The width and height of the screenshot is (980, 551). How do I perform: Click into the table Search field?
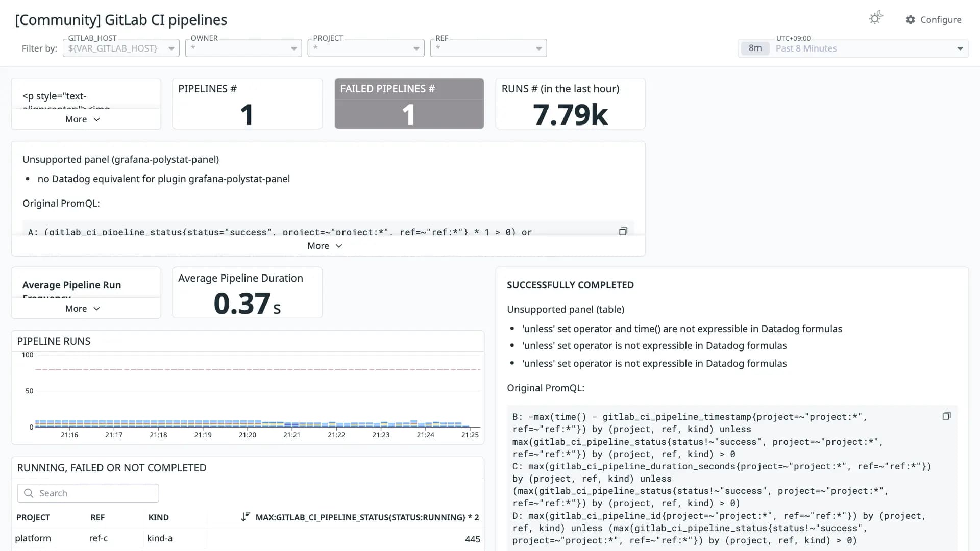[x=88, y=493]
